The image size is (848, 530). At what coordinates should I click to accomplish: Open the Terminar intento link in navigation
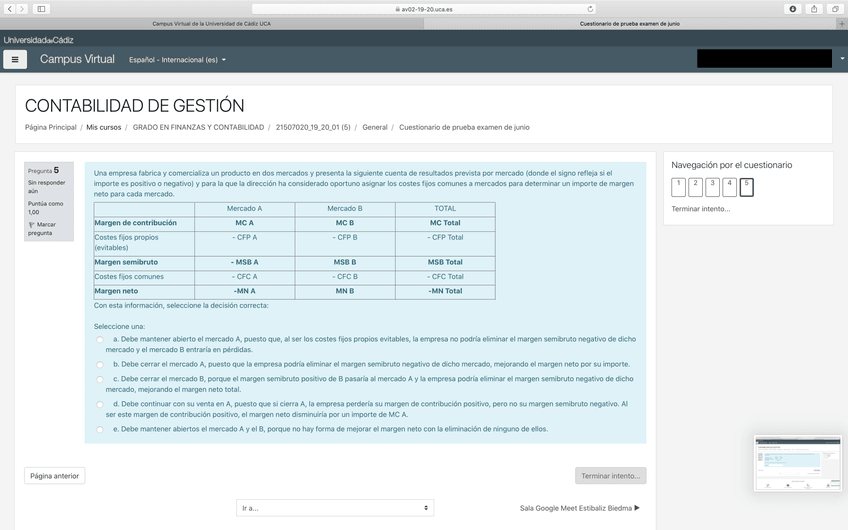(x=700, y=209)
